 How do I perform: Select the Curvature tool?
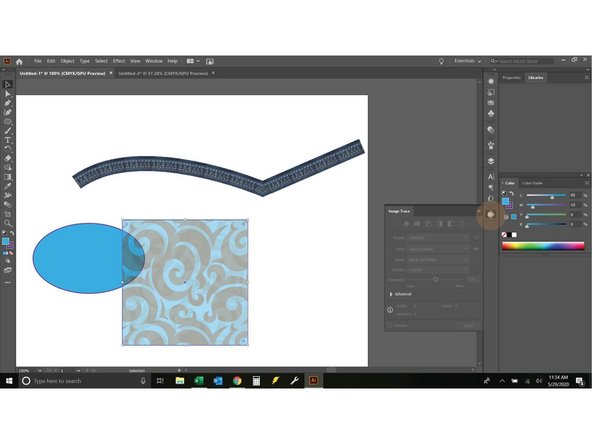[8, 112]
